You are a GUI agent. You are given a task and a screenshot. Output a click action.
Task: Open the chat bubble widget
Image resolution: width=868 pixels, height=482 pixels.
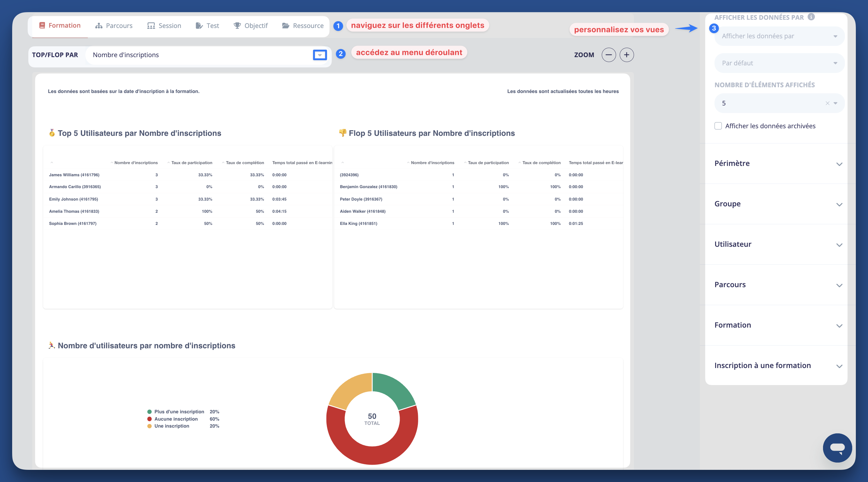[x=837, y=448]
